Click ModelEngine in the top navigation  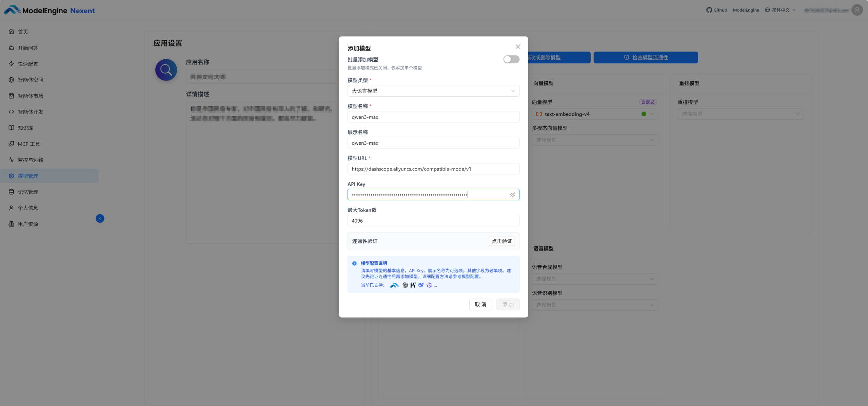[746, 10]
